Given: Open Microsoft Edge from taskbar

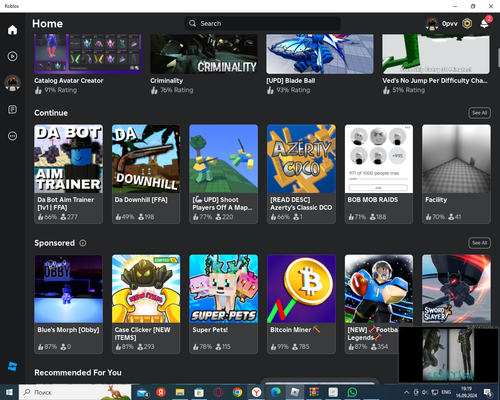Looking at the screenshot, I should (x=275, y=392).
